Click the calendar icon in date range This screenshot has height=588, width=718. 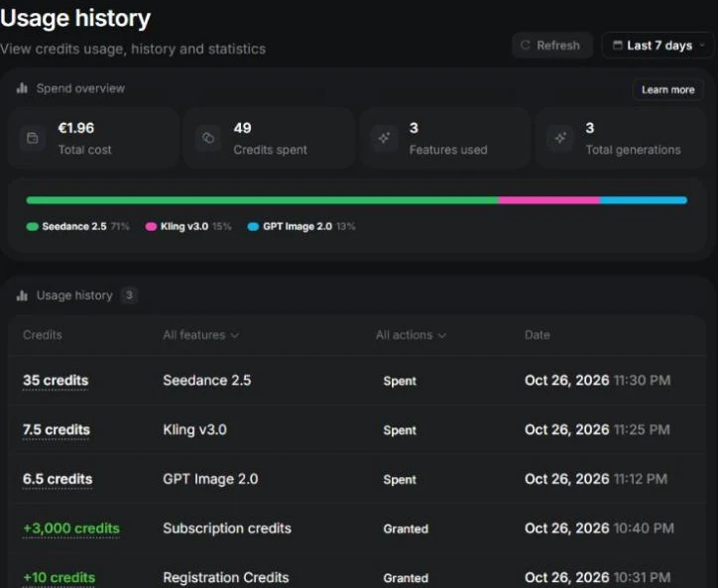coord(617,46)
